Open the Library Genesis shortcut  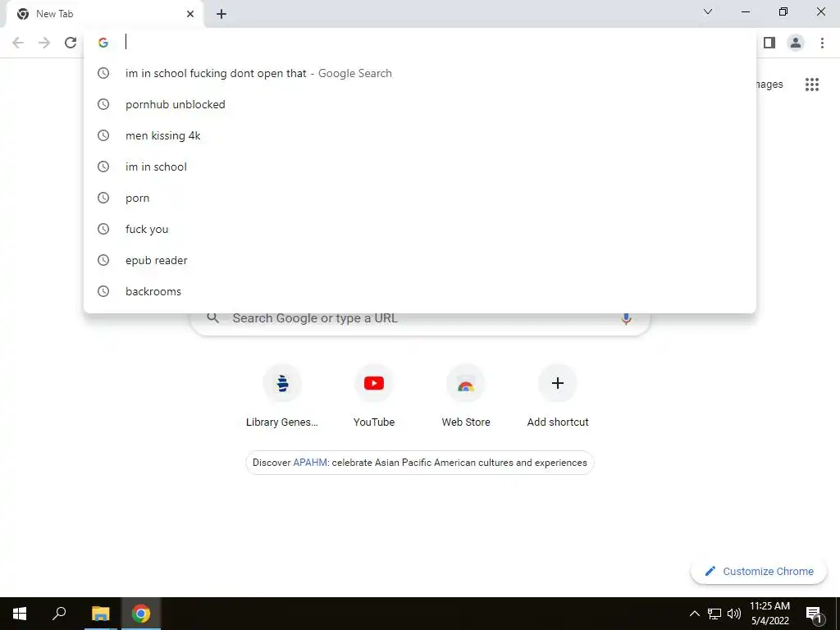282,395
